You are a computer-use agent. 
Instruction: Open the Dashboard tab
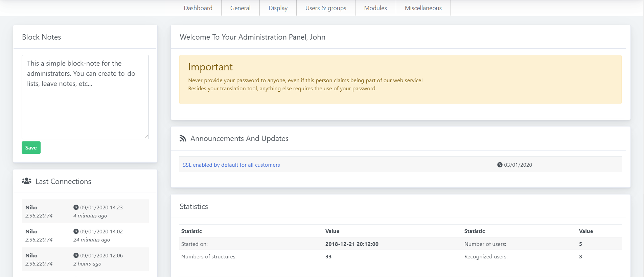(198, 8)
